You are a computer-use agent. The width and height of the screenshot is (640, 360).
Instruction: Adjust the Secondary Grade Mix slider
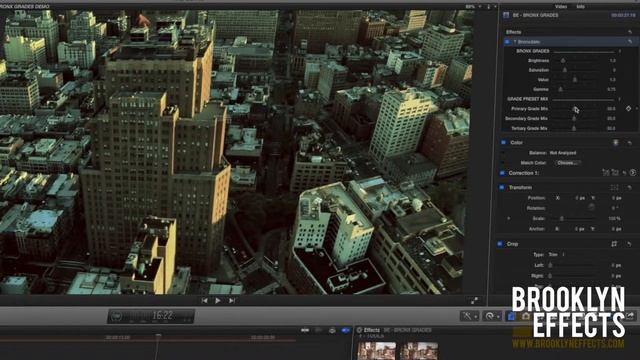pyautogui.click(x=574, y=118)
